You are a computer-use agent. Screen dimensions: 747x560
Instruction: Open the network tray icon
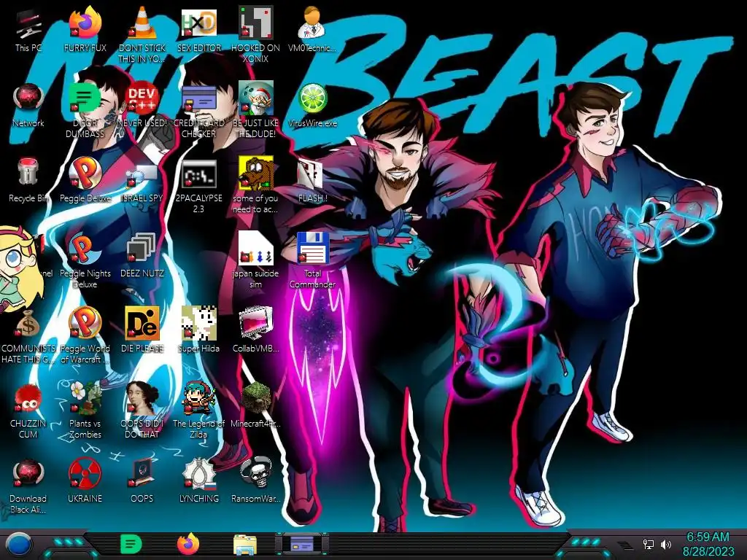click(649, 544)
